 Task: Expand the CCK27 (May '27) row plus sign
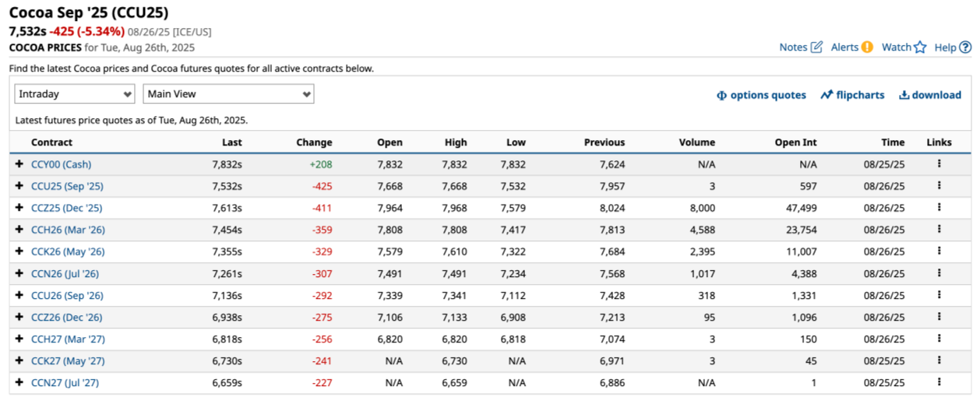pyautogui.click(x=19, y=360)
